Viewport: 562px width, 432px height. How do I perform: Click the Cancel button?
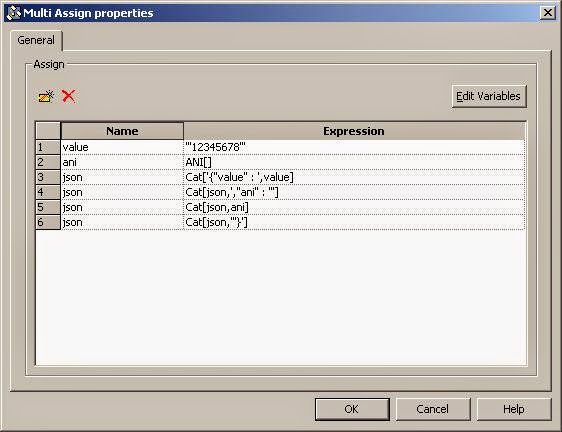[x=433, y=409]
